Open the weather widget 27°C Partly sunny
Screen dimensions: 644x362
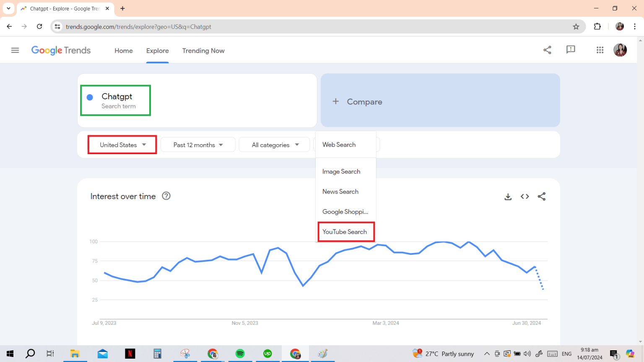[443, 354]
